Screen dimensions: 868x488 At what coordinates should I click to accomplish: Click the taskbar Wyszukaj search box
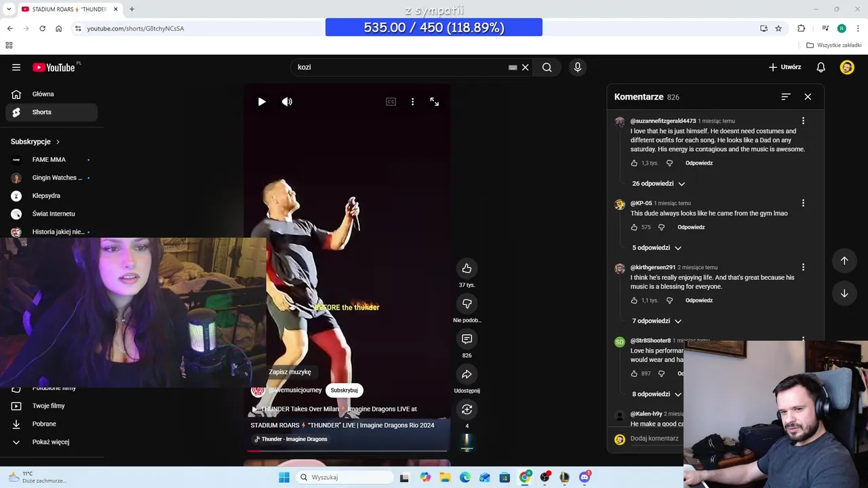[346, 477]
